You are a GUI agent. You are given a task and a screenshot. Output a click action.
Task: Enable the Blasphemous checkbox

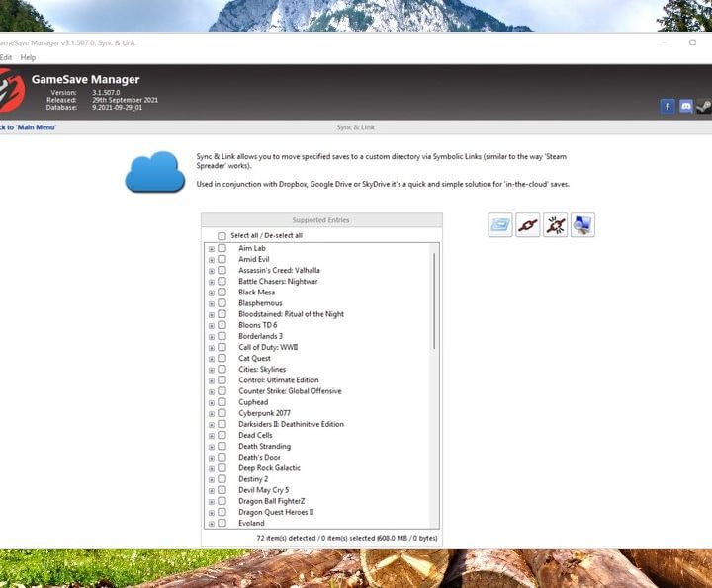[x=222, y=303]
